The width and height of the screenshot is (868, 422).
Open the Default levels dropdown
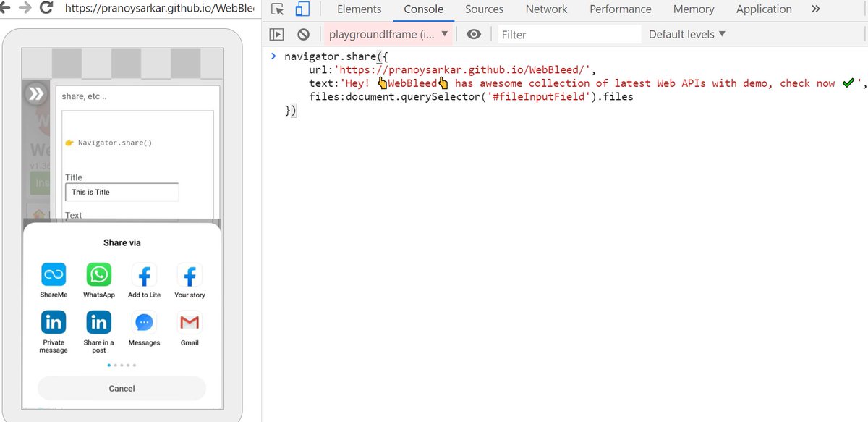[x=686, y=34]
